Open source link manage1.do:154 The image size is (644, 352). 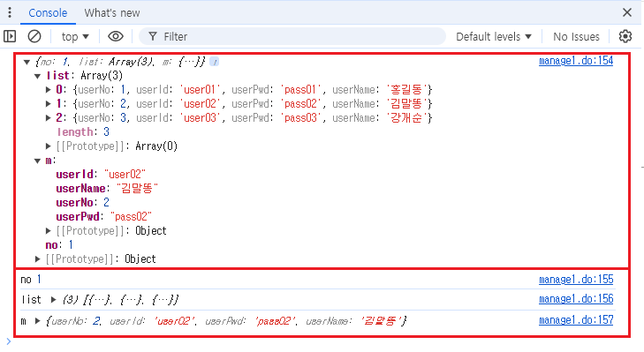[576, 61]
